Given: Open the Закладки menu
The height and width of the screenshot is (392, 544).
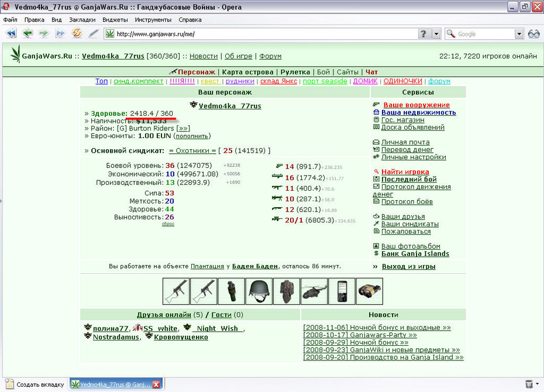Looking at the screenshot, I should click(82, 20).
